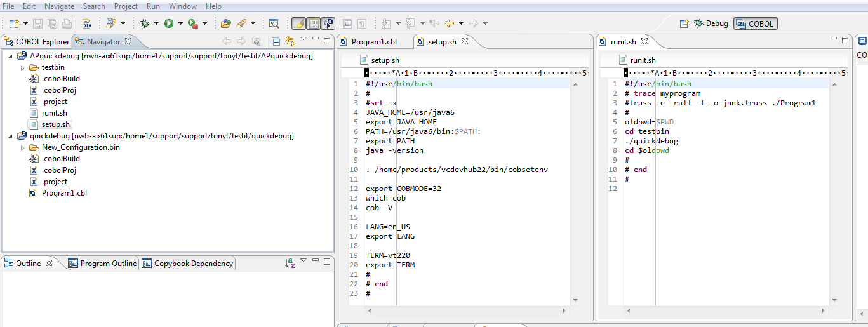The image size is (868, 327).
Task: Toggle alphabetical sort in Outline panel
Action: 290,263
